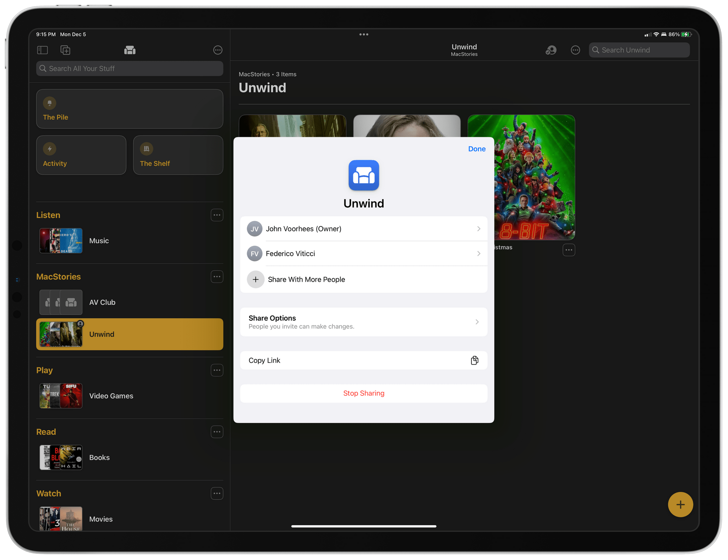
Task: Tap the plus icon beside Share With More People
Action: point(256,279)
